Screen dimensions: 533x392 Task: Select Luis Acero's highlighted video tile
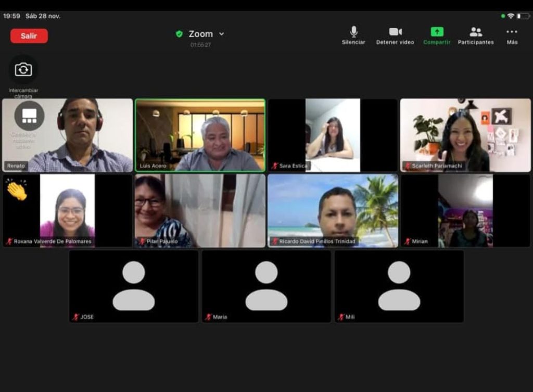(x=200, y=135)
